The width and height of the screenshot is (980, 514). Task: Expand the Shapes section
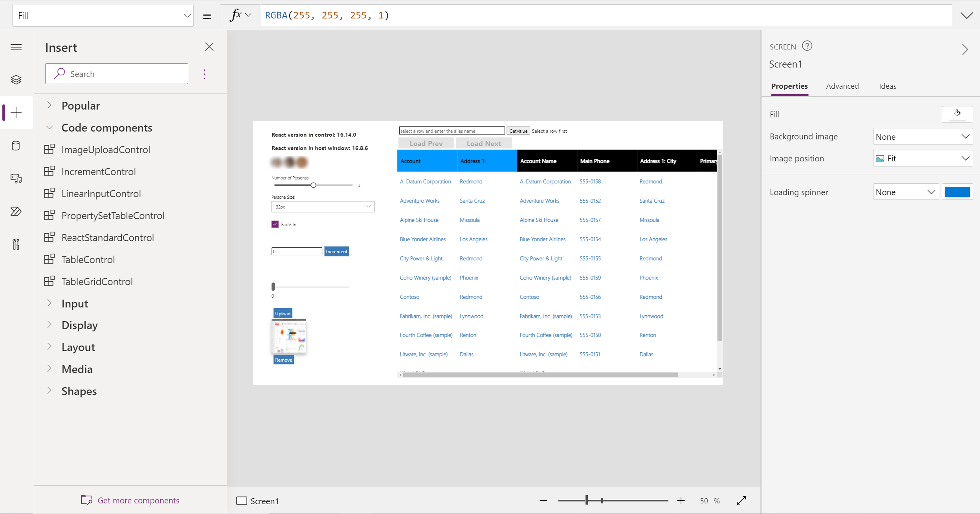pos(51,391)
